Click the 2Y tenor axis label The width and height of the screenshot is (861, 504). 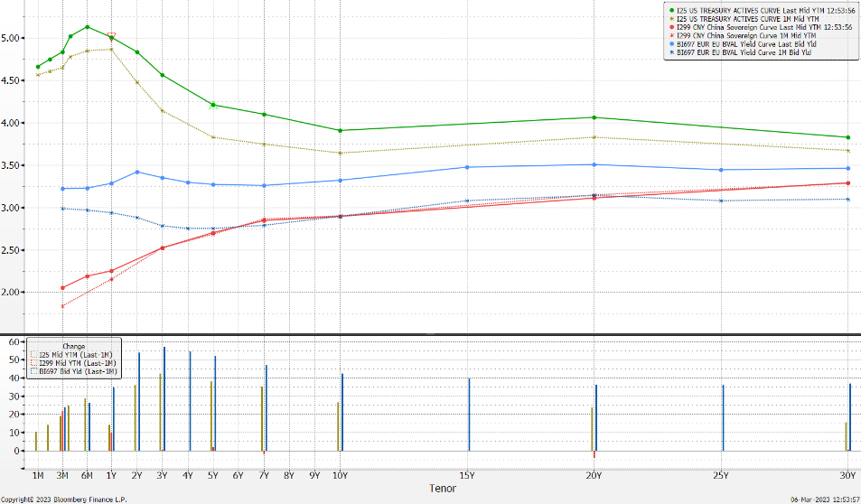pos(137,475)
